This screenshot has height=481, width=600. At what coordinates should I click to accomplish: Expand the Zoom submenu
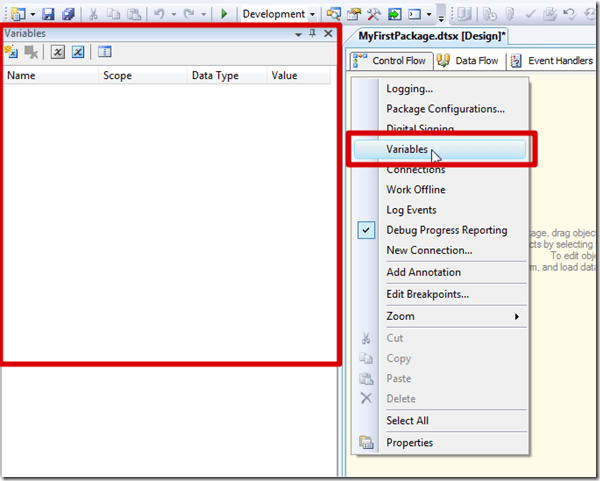point(451,316)
